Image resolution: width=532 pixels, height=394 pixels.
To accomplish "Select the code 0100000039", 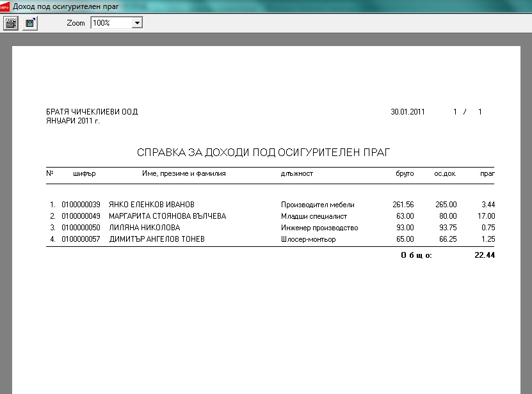I will (81, 205).
